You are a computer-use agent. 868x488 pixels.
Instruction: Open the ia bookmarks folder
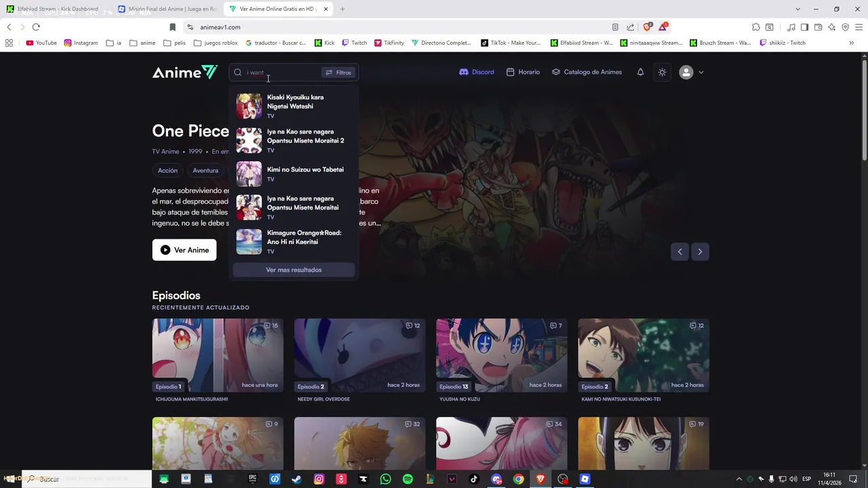pos(113,43)
